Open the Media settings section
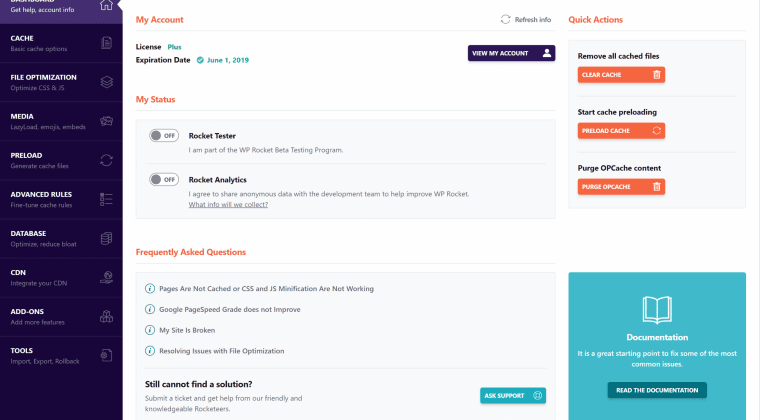The height and width of the screenshot is (420, 760). point(61,121)
